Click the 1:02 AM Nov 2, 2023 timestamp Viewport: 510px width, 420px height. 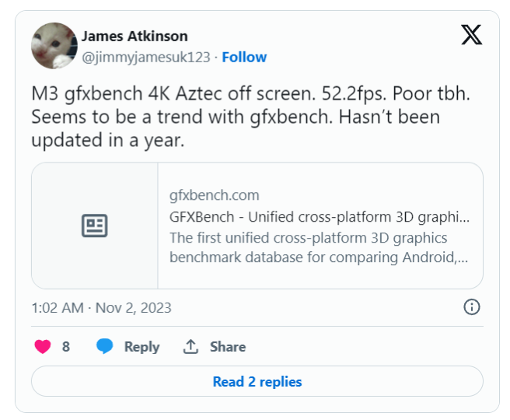click(101, 308)
